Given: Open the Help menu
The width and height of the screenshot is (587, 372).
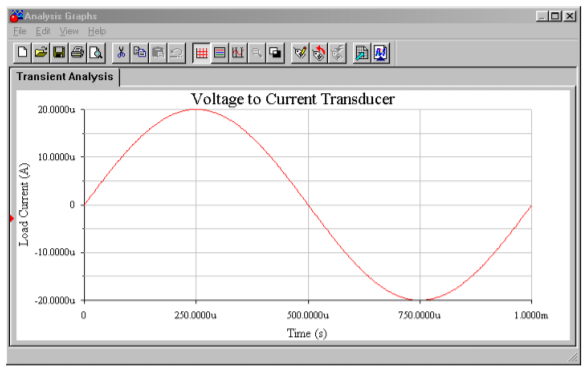Looking at the screenshot, I should pos(97,31).
